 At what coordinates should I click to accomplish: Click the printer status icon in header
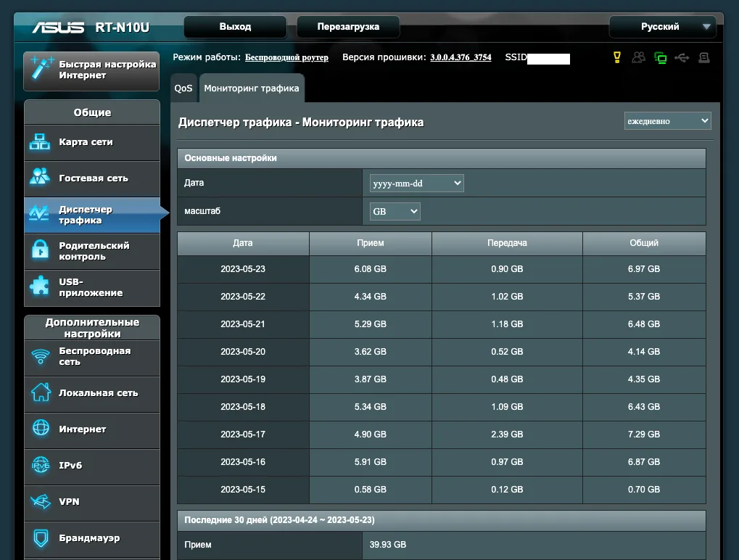[703, 57]
